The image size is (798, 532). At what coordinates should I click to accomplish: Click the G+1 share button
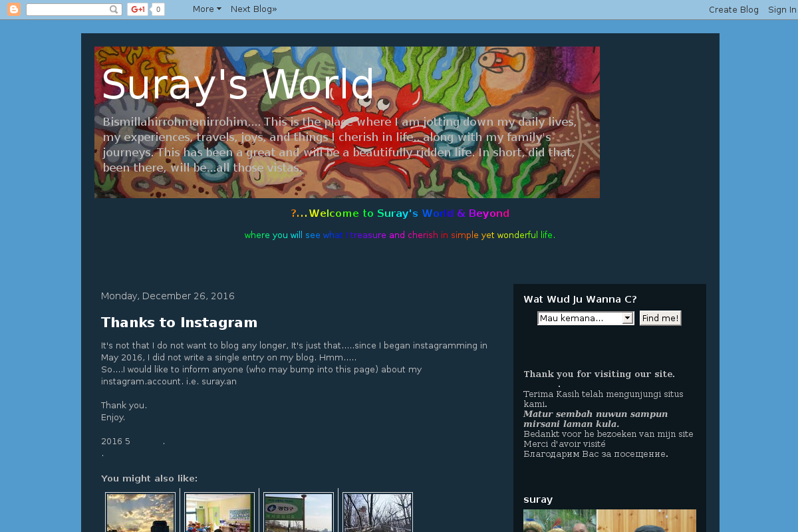138,9
